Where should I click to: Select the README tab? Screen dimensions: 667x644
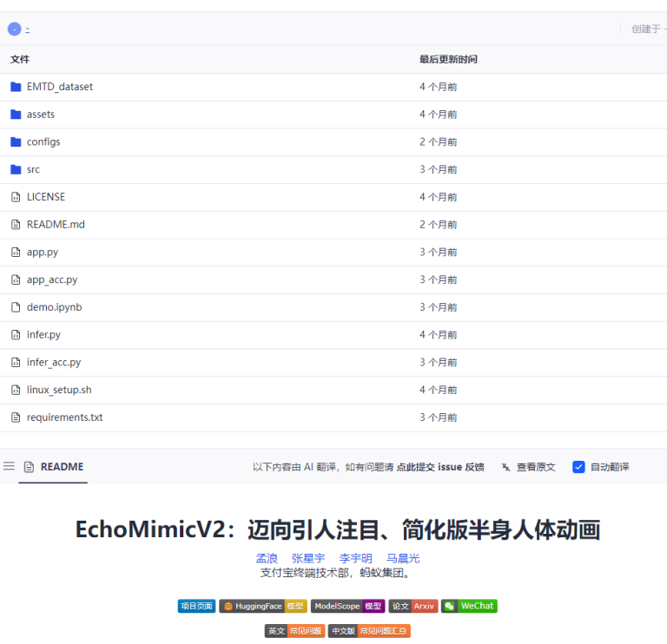tap(53, 467)
